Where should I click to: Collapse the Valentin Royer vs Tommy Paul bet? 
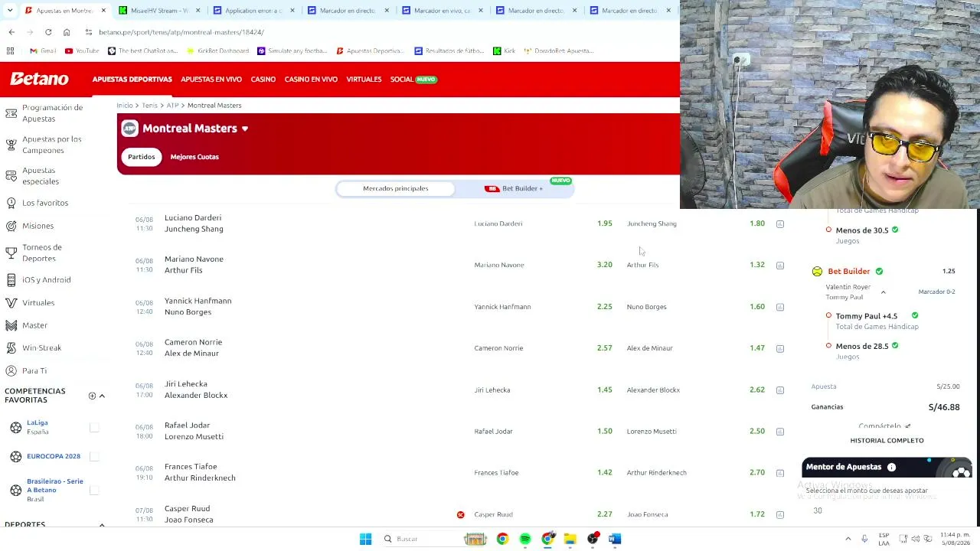[883, 292]
